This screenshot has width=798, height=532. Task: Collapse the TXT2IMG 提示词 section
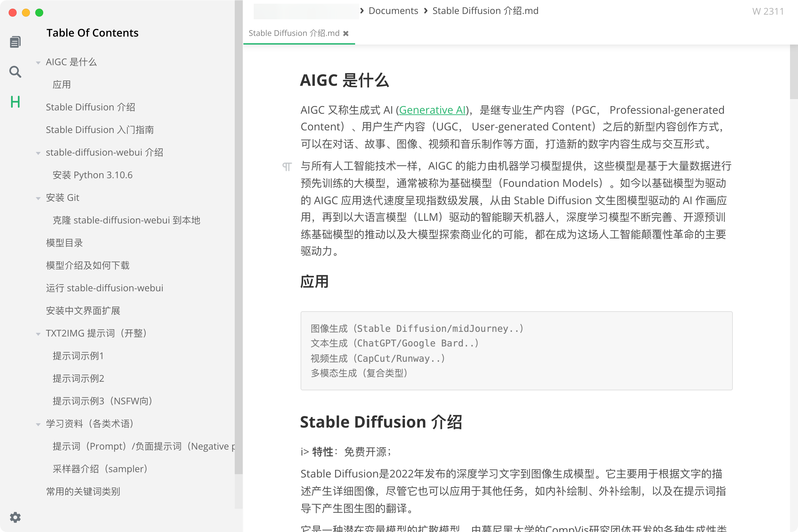tap(38, 334)
